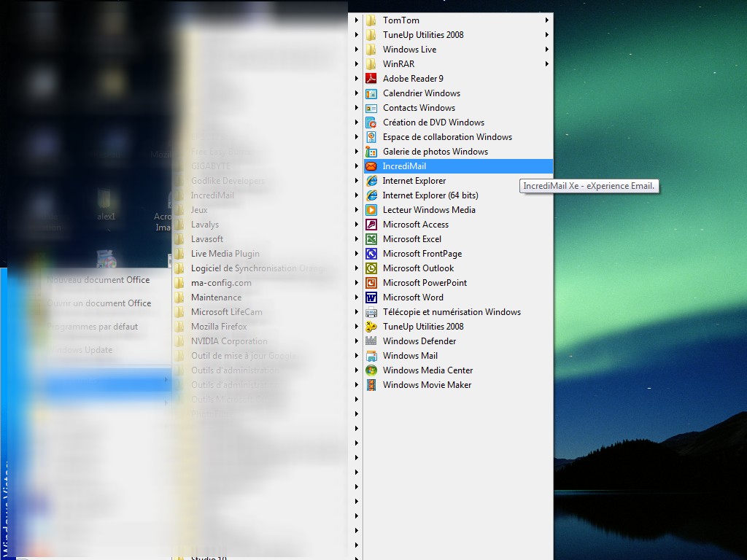Open Galerie de photos Windows
The height and width of the screenshot is (560, 747).
pos(435,152)
